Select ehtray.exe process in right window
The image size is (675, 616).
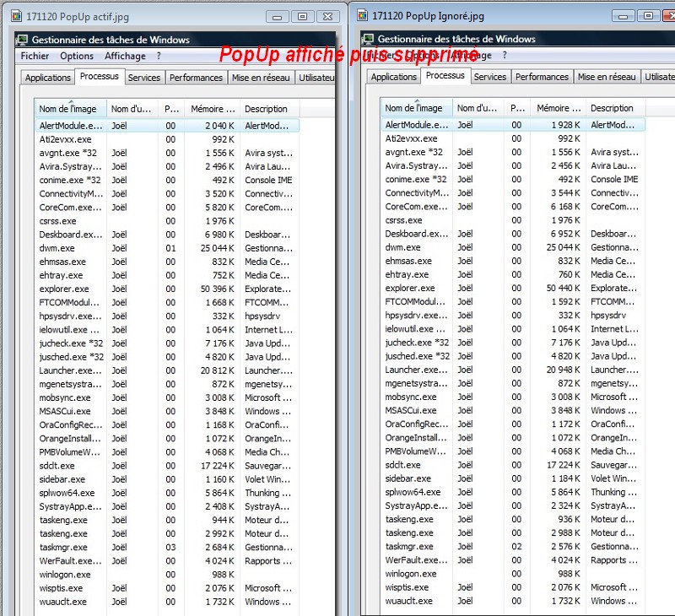pos(513,274)
